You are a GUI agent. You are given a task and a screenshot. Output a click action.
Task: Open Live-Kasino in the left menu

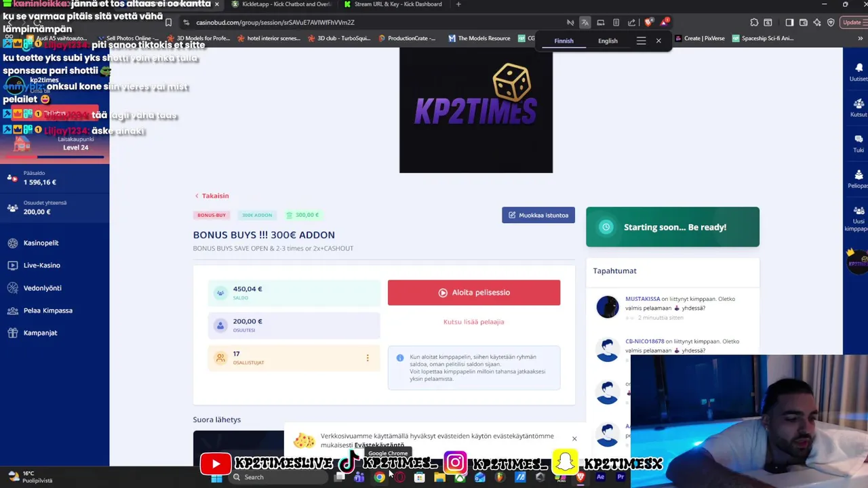41,265
